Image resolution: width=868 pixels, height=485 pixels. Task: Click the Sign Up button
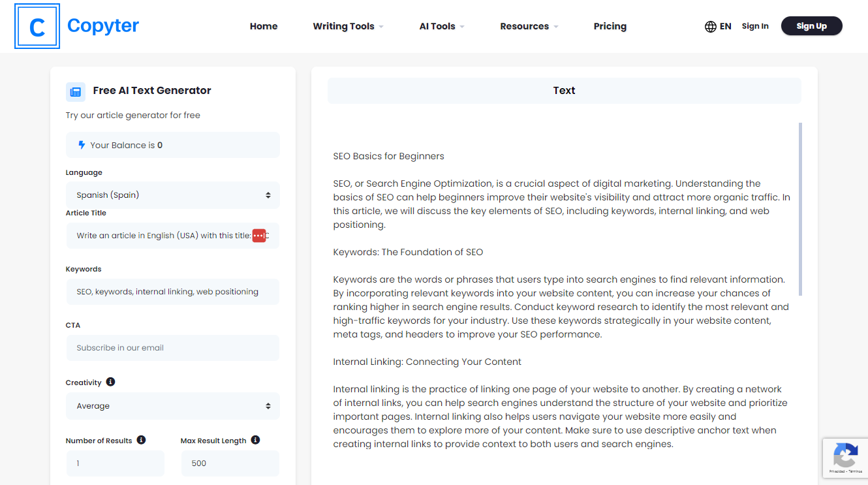[811, 26]
